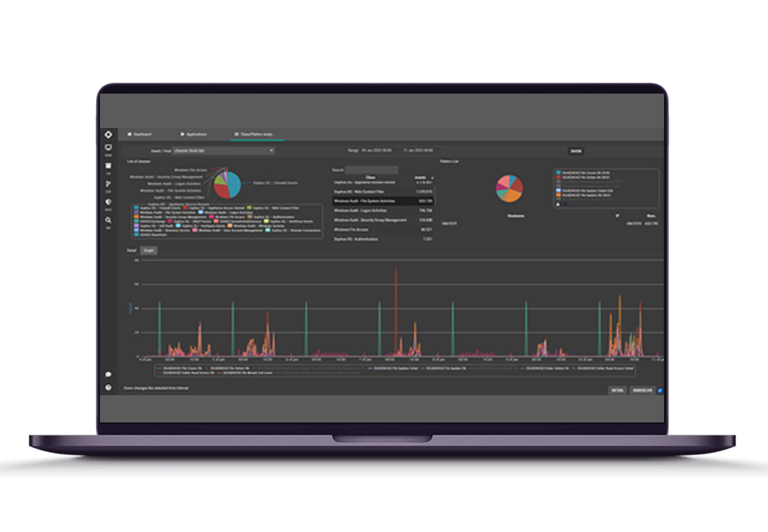
Task: Toggle the green Web Content Filter legend swatch
Action: coord(250,208)
